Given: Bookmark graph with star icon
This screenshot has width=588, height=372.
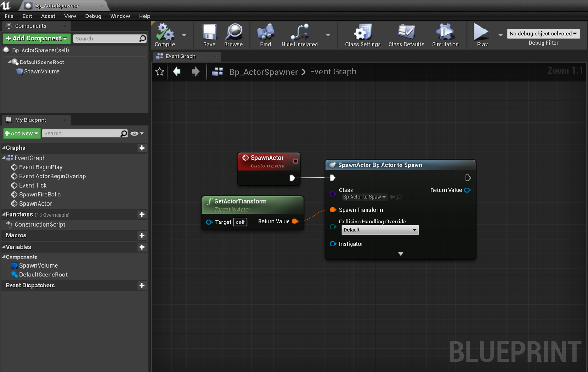Looking at the screenshot, I should coord(160,71).
